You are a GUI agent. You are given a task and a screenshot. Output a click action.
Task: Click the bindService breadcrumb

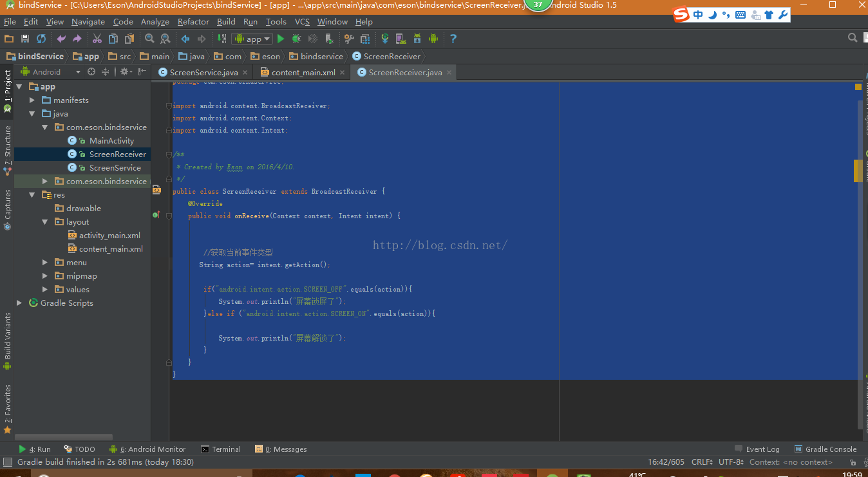click(35, 56)
